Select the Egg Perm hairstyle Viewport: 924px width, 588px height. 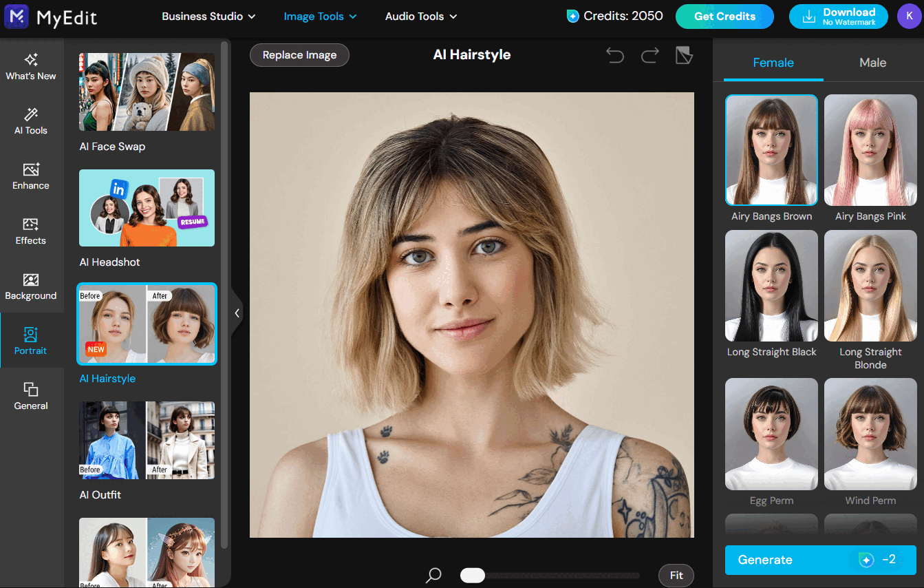(x=771, y=434)
